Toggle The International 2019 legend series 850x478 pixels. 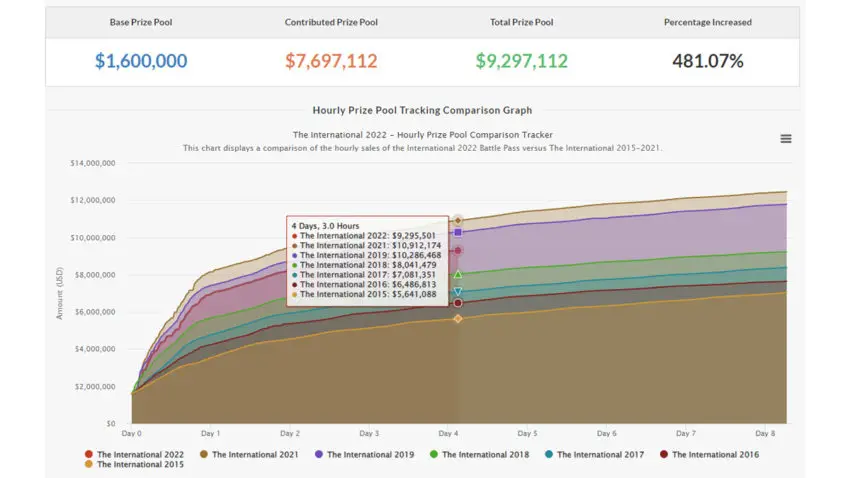tap(364, 454)
